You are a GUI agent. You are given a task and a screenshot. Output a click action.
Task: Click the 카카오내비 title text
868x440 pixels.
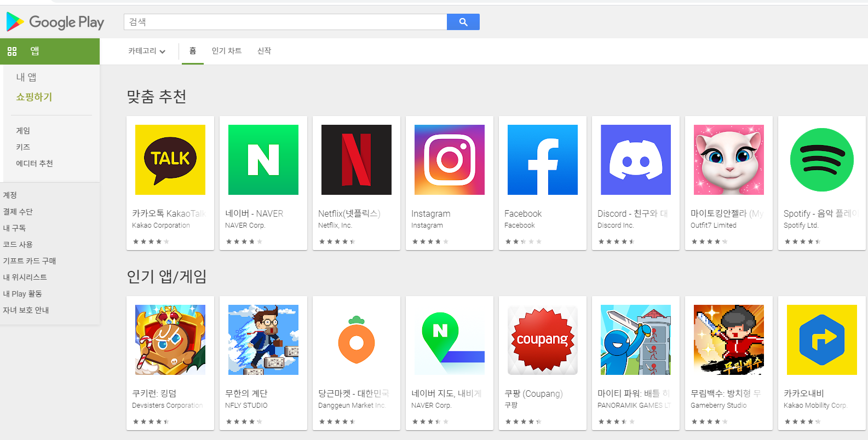[804, 393]
